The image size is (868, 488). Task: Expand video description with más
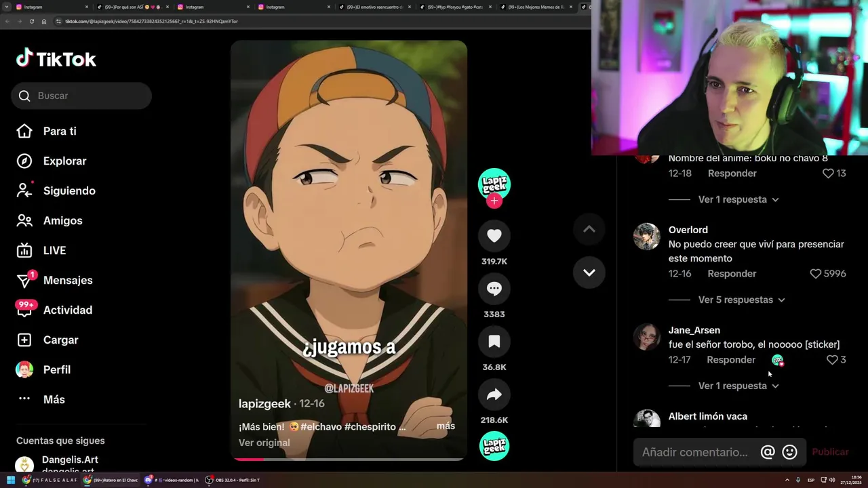click(x=446, y=426)
